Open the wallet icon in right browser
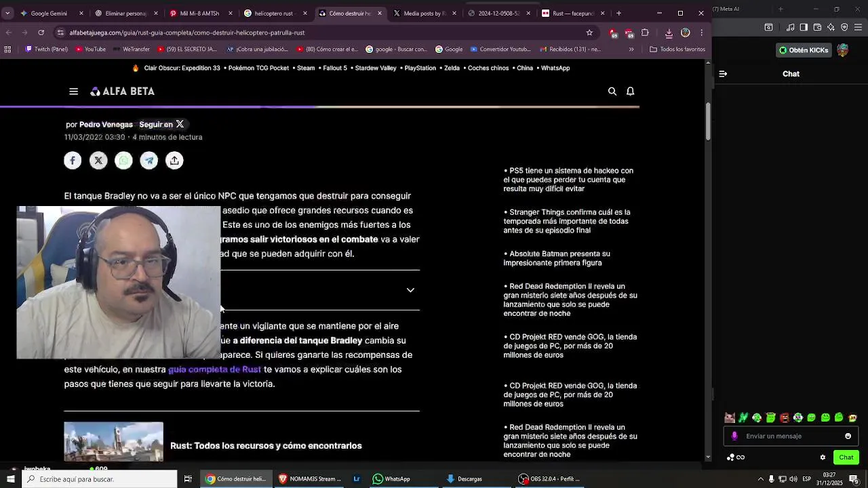The image size is (868, 488). pyautogui.click(x=817, y=27)
